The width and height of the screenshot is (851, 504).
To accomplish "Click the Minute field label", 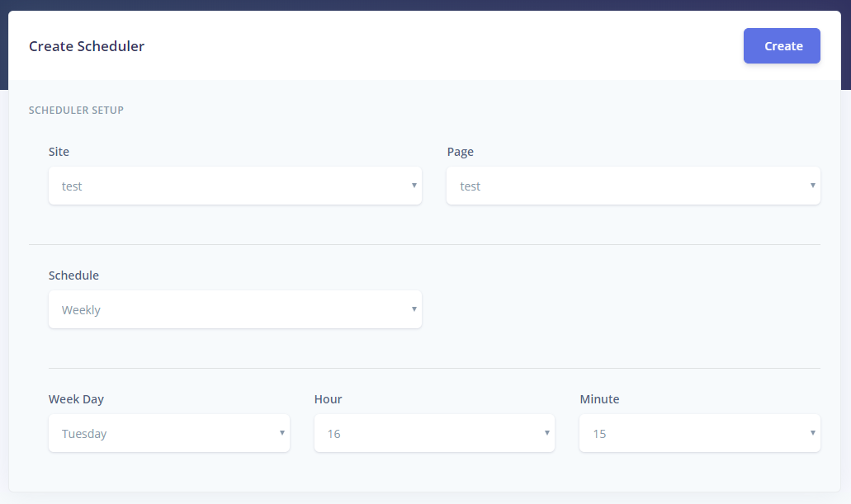I will [x=599, y=399].
